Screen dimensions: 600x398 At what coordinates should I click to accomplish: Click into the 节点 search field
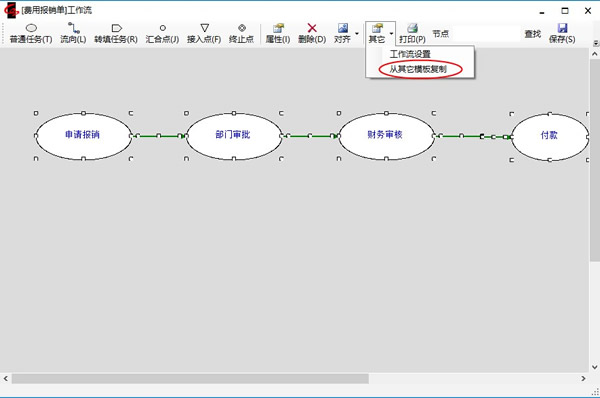486,34
